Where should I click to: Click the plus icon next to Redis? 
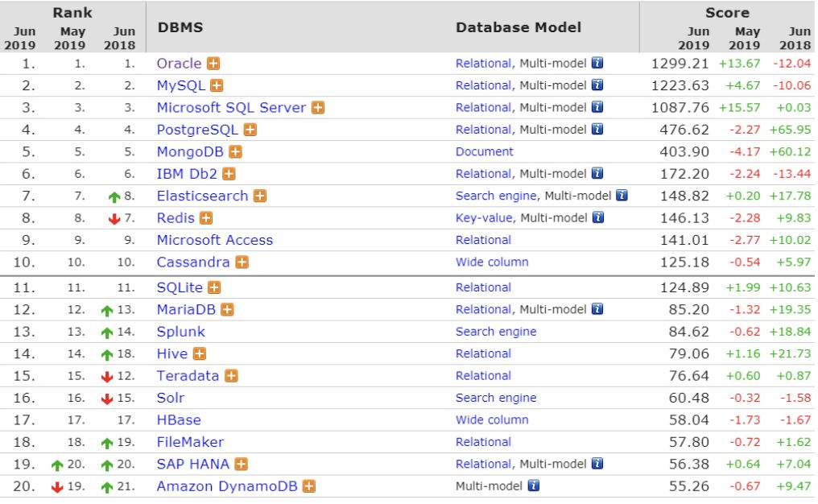click(x=207, y=218)
